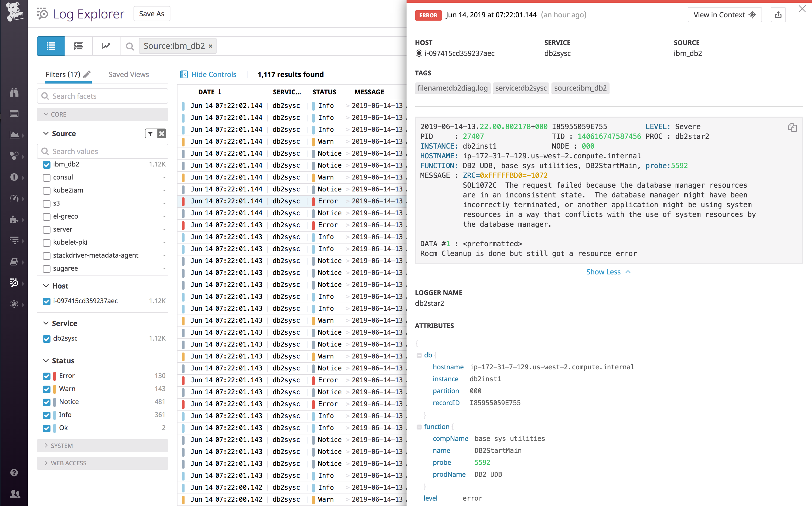812x506 pixels.
Task: Select the Monitors alert icon in sidebar
Action: [14, 177]
